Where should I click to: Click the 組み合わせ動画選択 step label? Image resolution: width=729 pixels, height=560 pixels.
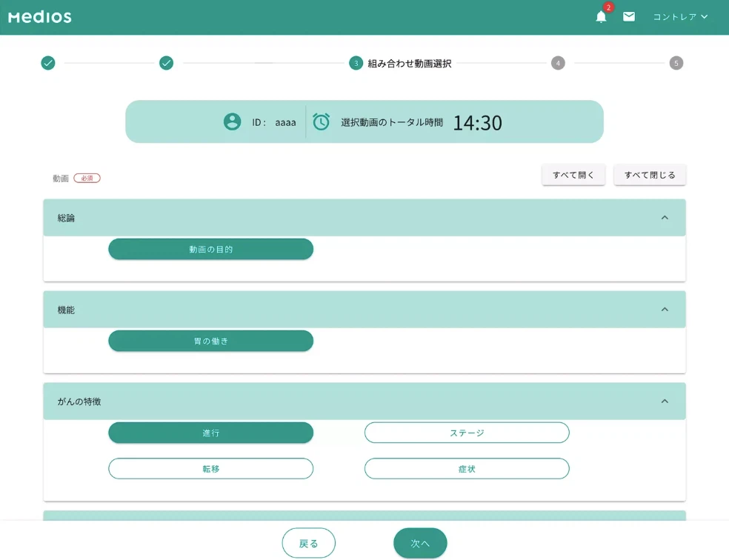click(410, 63)
